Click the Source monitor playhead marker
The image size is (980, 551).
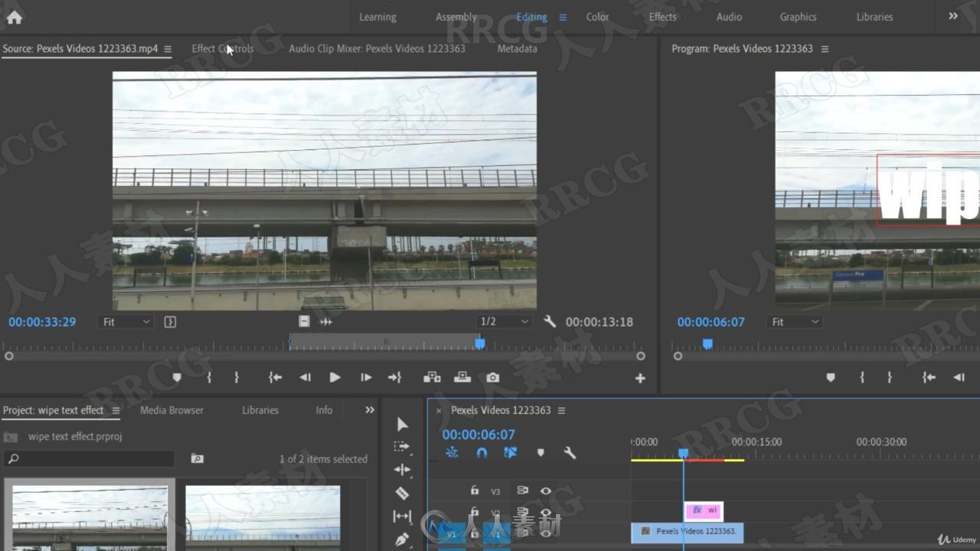(480, 344)
